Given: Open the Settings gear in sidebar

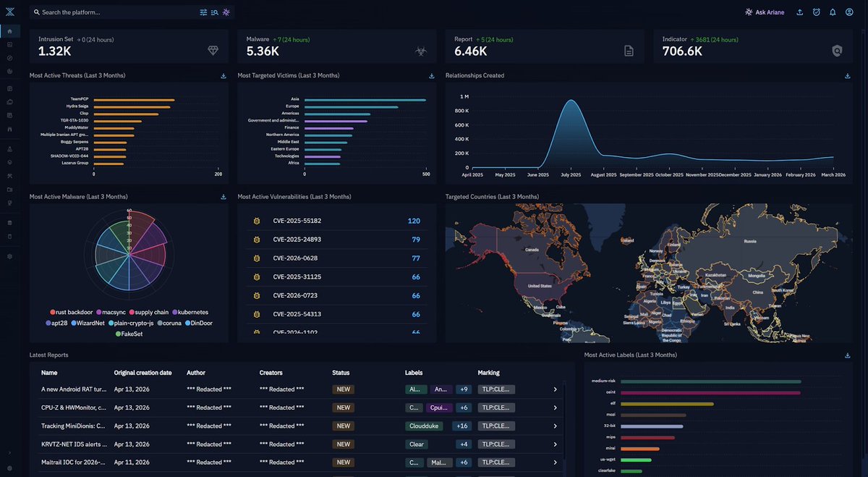Looking at the screenshot, I should pos(9,256).
